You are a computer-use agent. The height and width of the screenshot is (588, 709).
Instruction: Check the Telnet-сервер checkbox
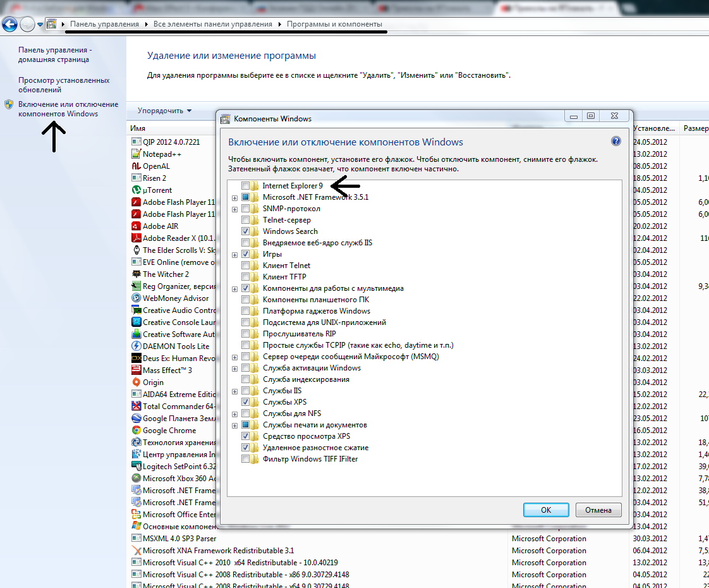coord(245,220)
